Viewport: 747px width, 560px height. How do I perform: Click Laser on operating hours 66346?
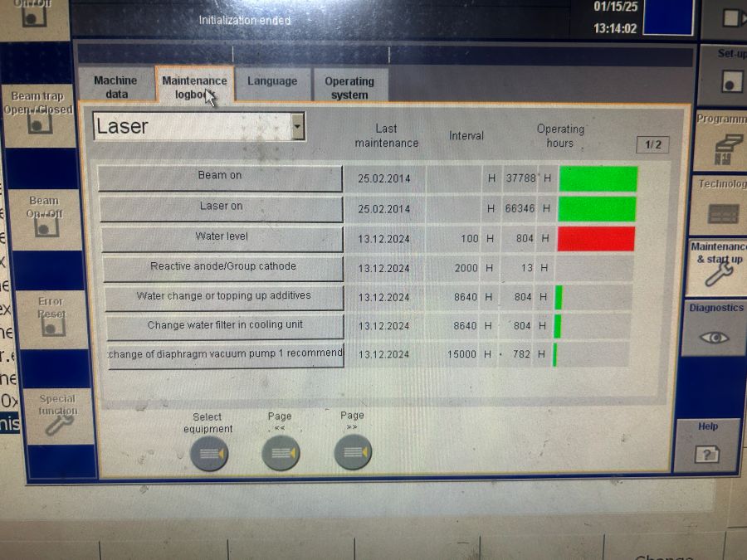point(520,208)
